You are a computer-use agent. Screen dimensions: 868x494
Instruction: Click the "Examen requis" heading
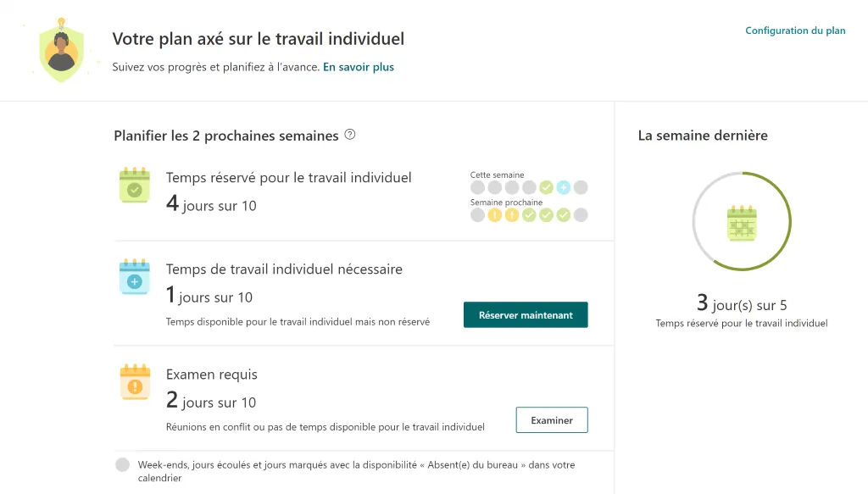(211, 375)
